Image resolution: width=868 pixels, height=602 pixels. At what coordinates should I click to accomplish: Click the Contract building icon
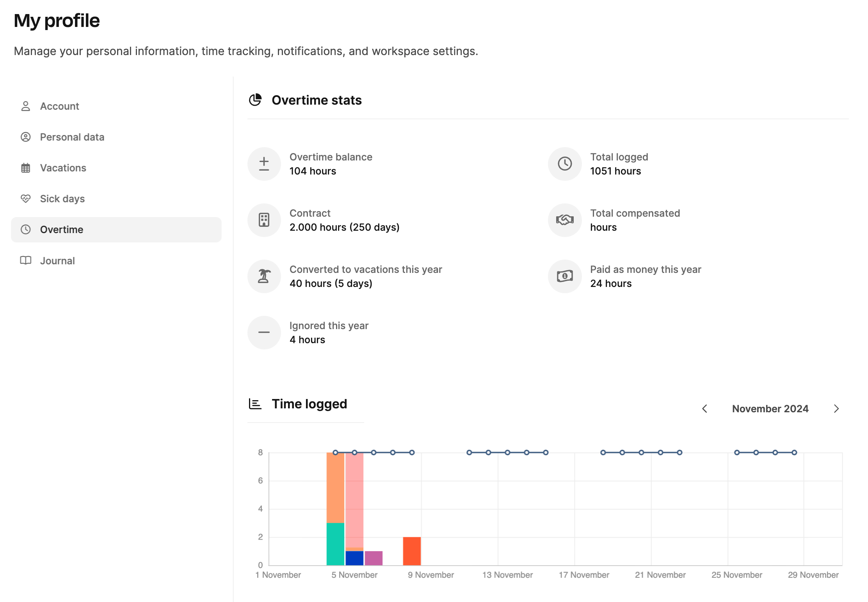[x=264, y=220]
